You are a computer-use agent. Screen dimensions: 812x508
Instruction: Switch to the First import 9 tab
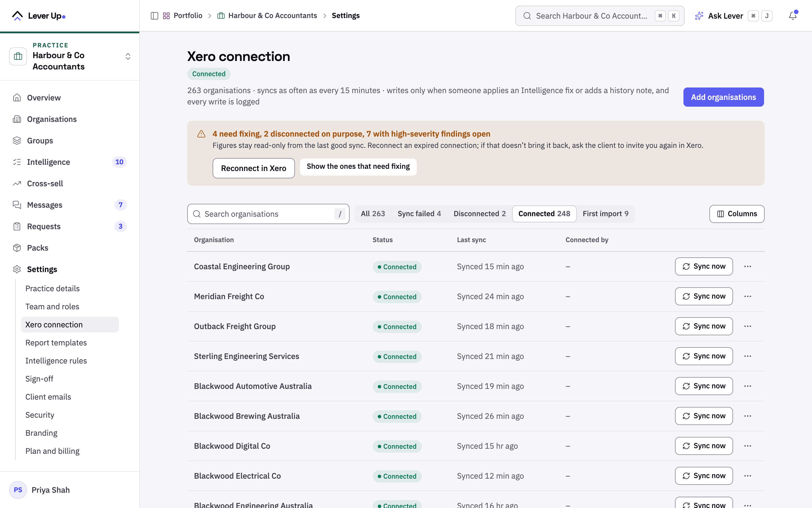pyautogui.click(x=605, y=214)
